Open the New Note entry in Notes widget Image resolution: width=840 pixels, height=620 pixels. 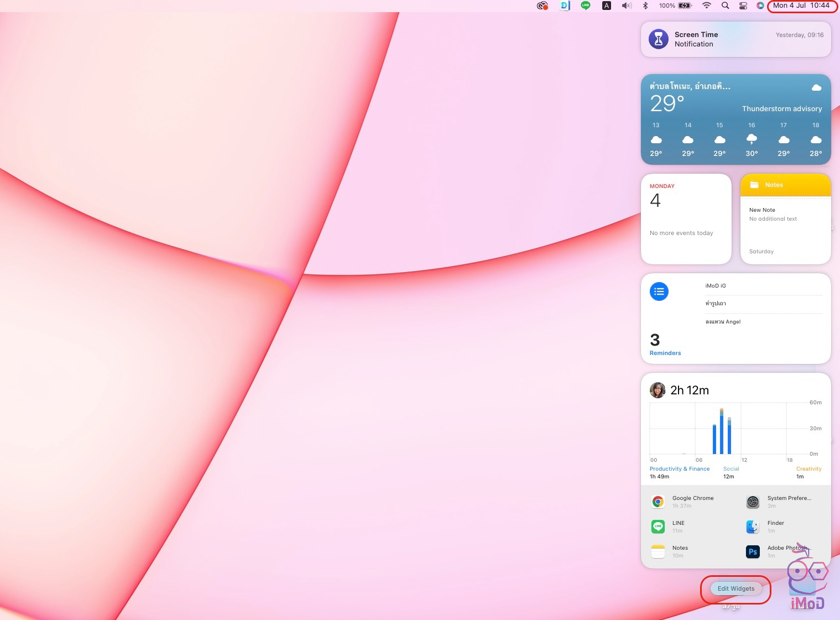click(x=762, y=210)
